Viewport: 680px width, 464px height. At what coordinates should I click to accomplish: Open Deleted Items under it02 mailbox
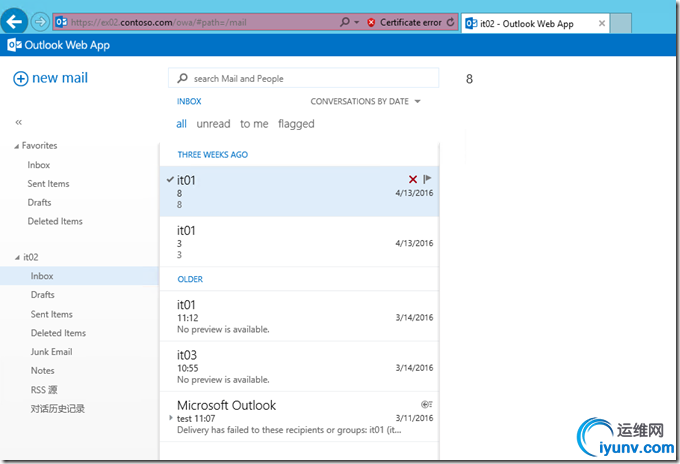pyautogui.click(x=58, y=333)
